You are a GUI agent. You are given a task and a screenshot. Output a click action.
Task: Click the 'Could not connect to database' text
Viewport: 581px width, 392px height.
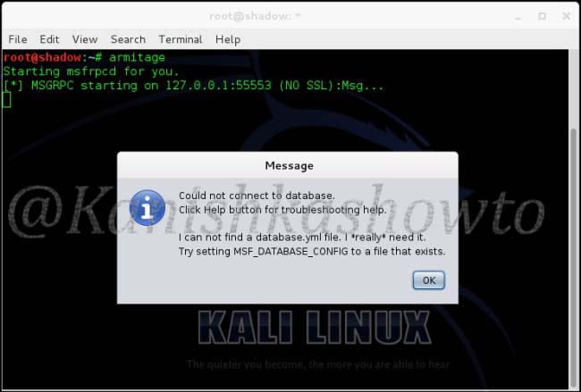coord(257,196)
